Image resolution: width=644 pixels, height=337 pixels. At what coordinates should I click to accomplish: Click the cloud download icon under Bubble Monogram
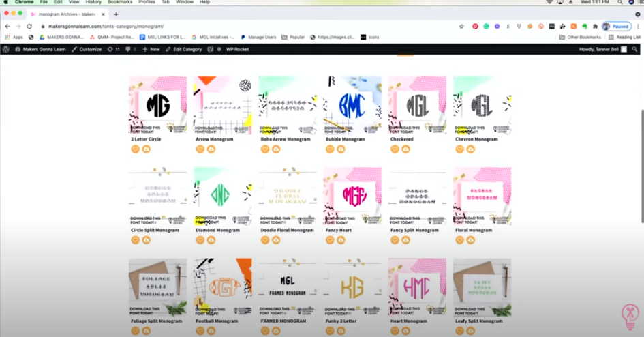[341, 149]
